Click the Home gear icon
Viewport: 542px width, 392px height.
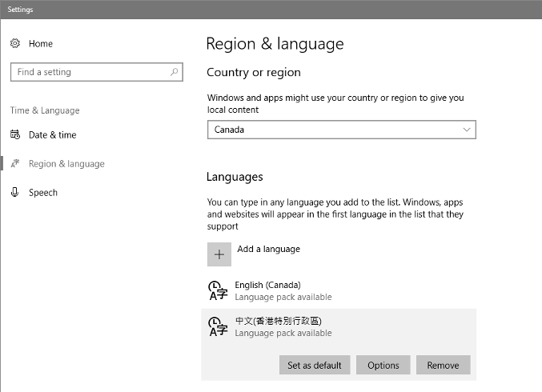(x=15, y=43)
